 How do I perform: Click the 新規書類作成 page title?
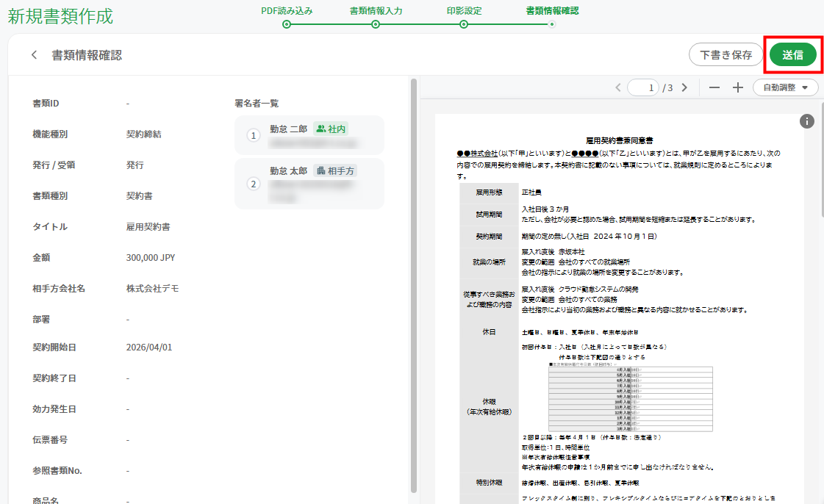60,16
